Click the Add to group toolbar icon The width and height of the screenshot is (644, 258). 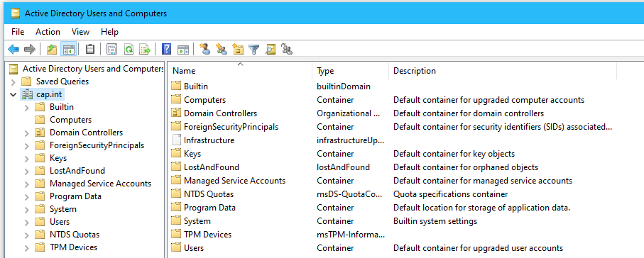tap(287, 50)
